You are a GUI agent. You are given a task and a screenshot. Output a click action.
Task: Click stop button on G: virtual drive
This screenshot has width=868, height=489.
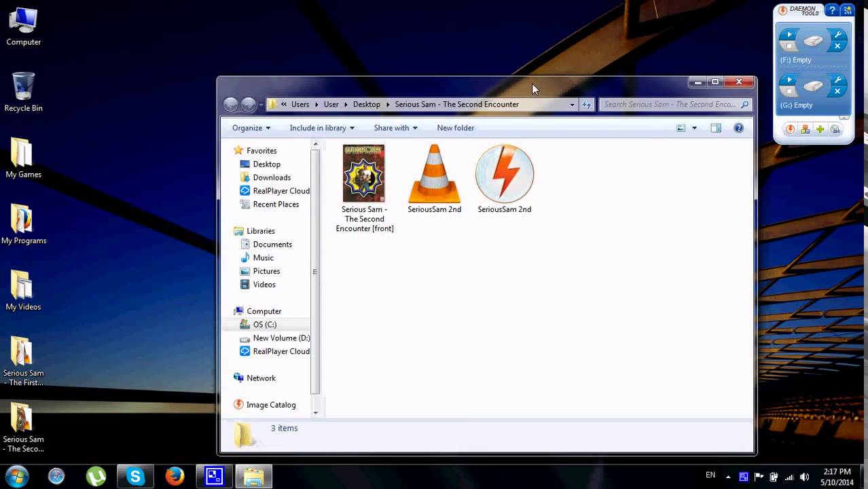[789, 91]
